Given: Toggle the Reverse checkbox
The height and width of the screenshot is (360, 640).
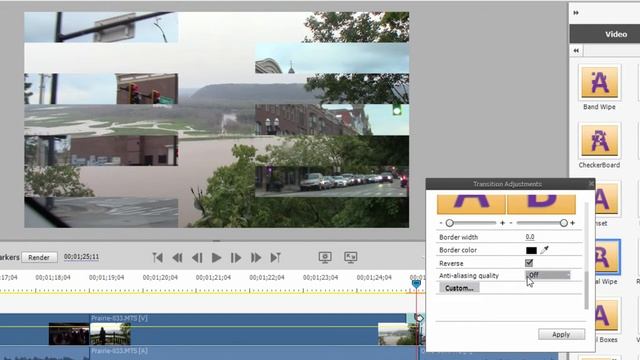Looking at the screenshot, I should (x=529, y=263).
